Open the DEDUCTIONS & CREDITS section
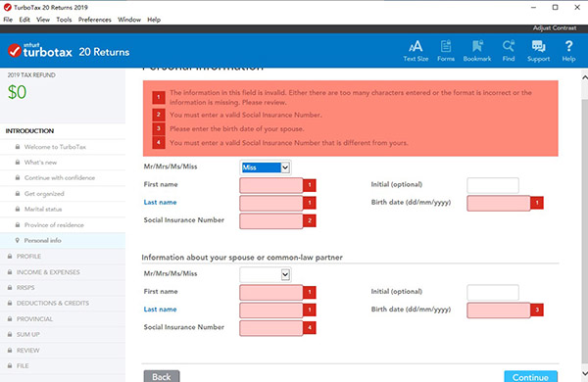This screenshot has width=588, height=382. click(x=63, y=303)
